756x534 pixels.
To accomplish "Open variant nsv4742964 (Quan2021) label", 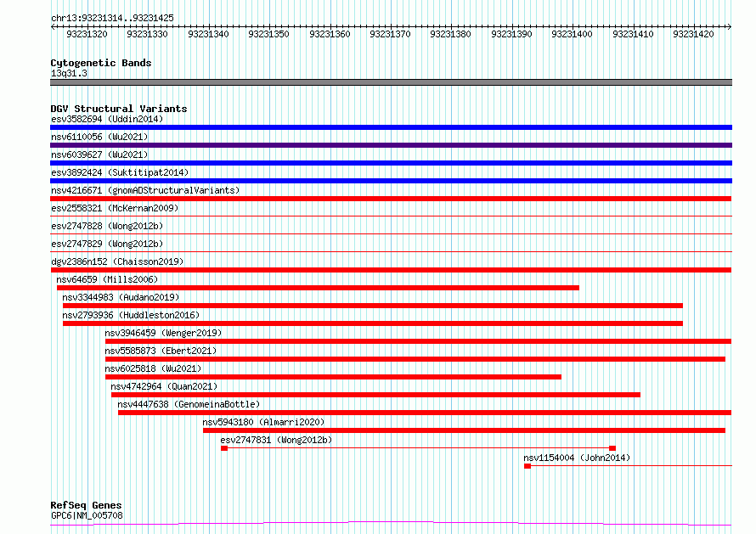I will 164,386.
